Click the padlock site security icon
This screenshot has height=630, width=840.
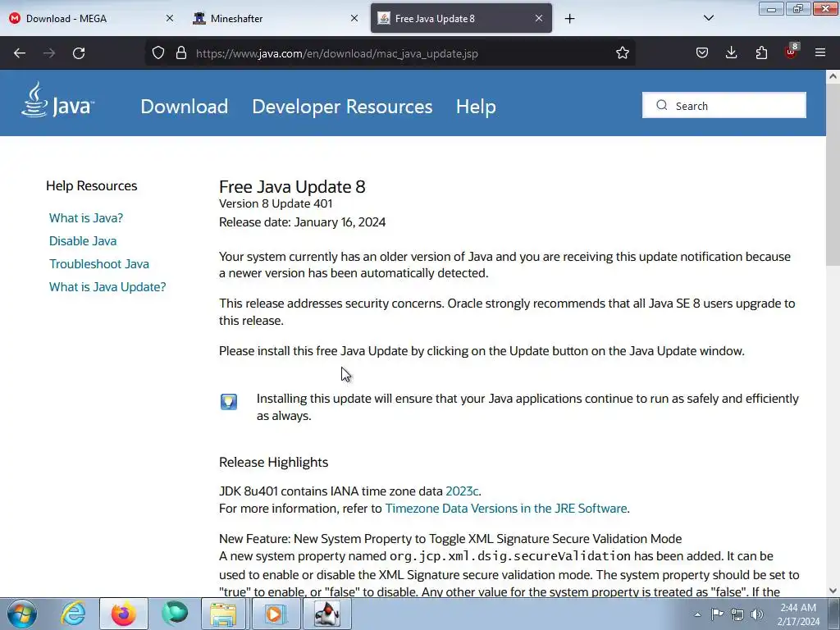181,53
